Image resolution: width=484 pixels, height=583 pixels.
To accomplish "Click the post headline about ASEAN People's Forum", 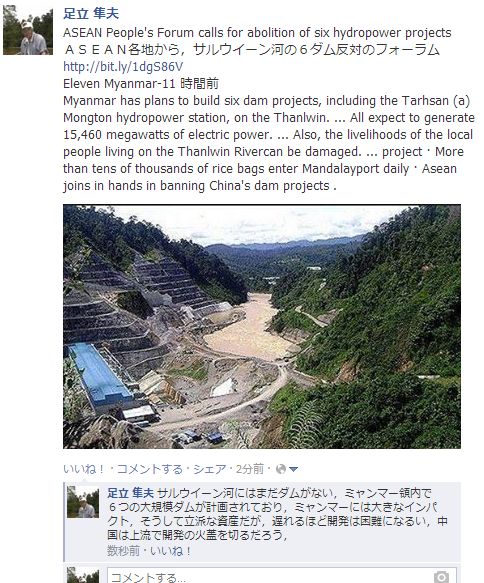I will 257,33.
